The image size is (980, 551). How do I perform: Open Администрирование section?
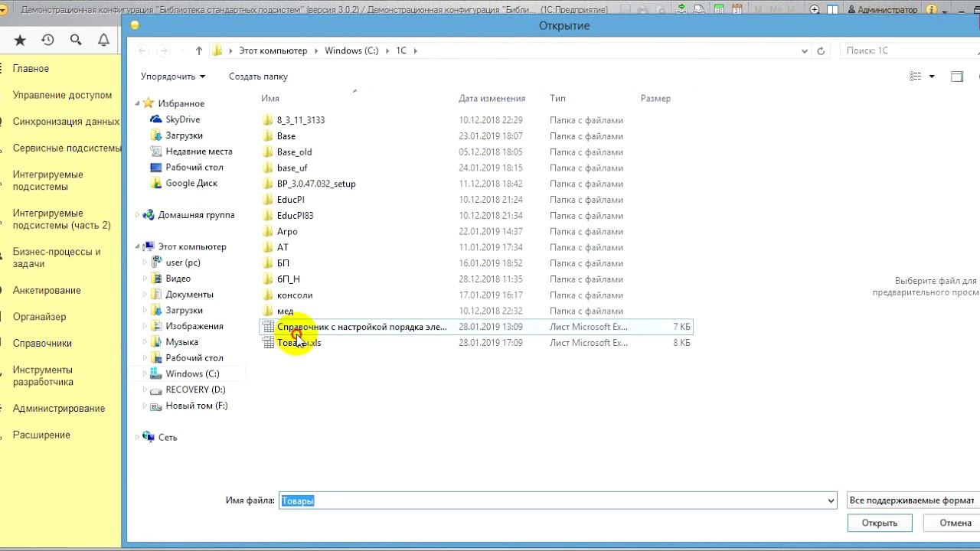[59, 409]
